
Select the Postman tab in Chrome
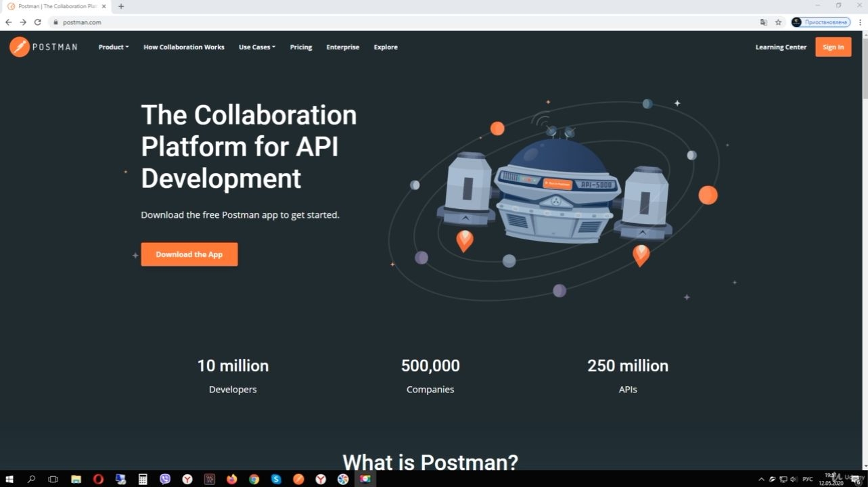pyautogui.click(x=57, y=6)
